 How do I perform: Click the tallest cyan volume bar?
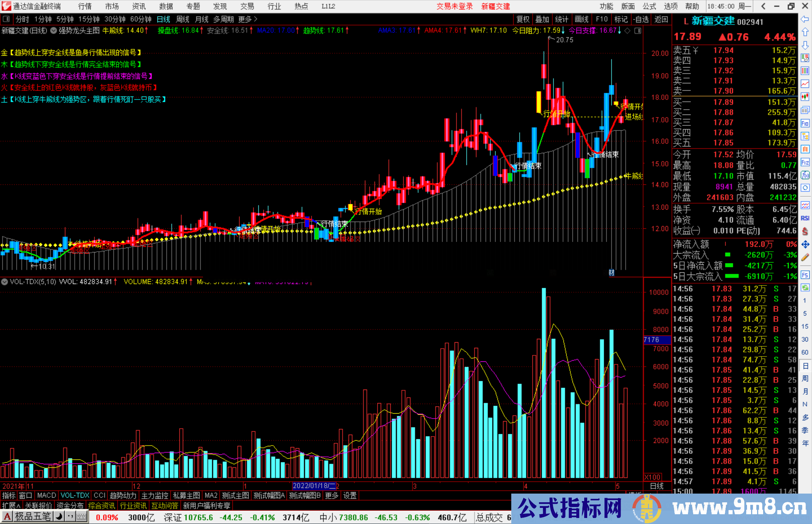coord(544,383)
